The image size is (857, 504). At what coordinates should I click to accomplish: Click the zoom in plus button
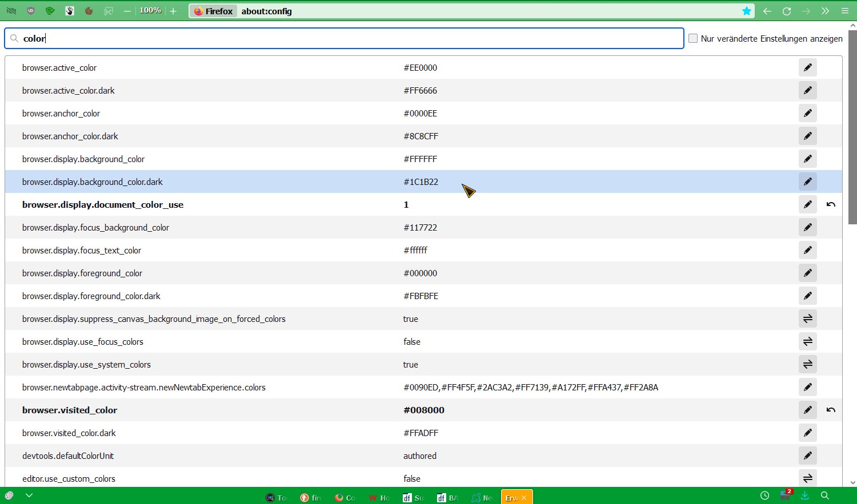(173, 11)
